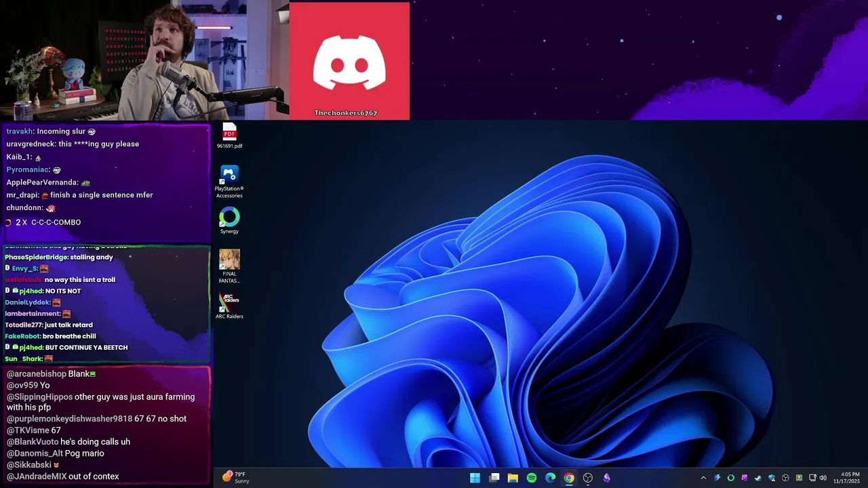Click @TKVisme '67' chat message
868x488 pixels.
(x=33, y=430)
